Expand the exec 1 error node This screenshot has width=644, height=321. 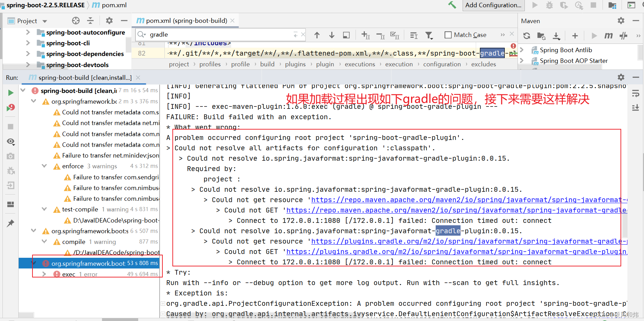click(44, 274)
